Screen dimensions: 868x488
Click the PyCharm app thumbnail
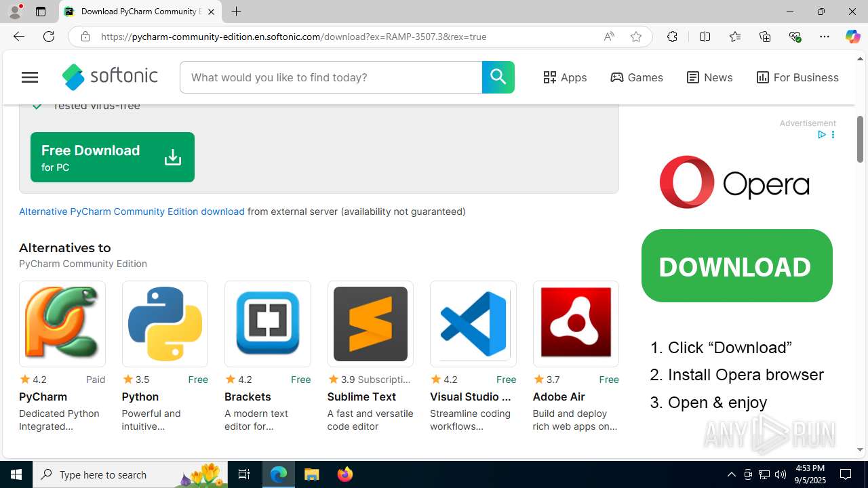click(62, 324)
